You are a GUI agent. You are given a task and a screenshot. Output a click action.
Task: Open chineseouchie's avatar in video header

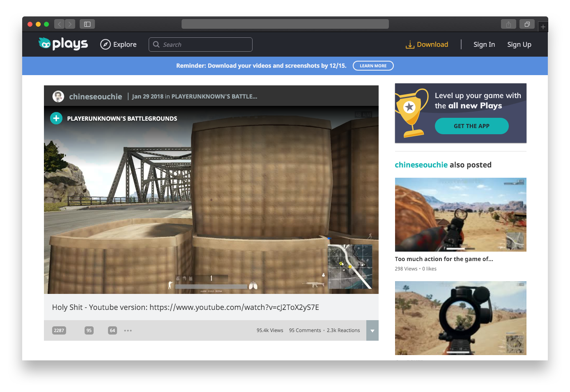(x=58, y=96)
